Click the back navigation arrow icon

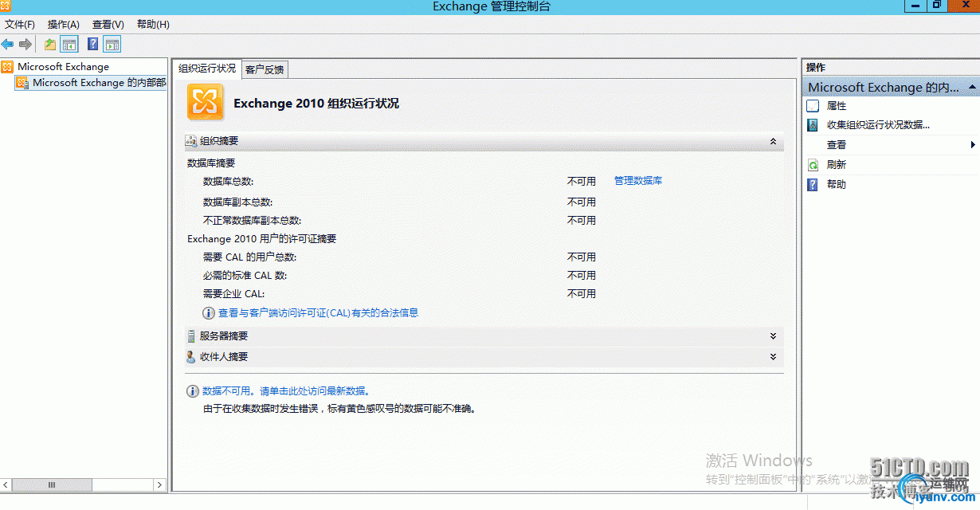click(x=8, y=44)
